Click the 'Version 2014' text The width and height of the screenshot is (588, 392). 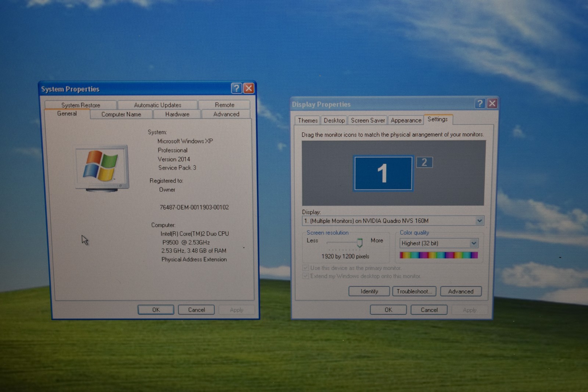[174, 159]
